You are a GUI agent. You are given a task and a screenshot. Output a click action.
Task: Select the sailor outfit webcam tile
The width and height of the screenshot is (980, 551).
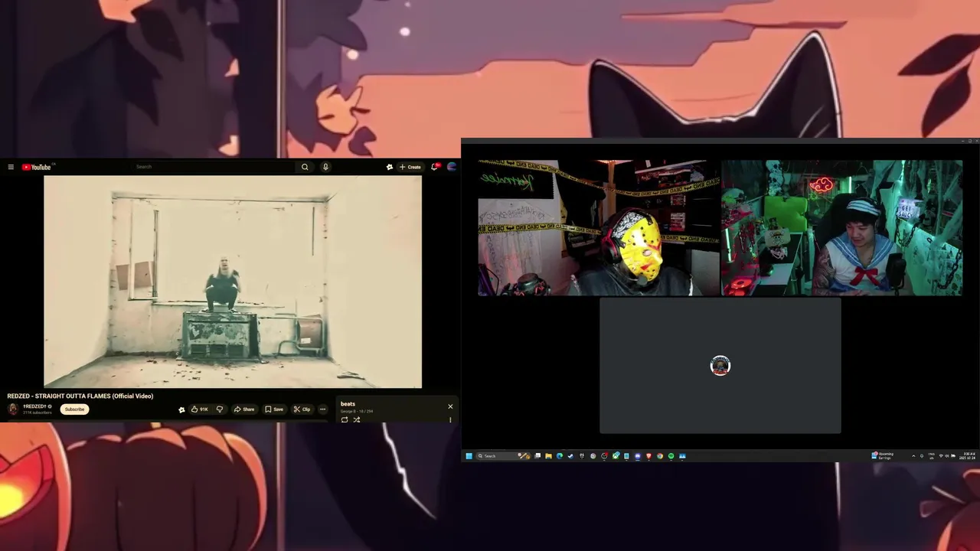point(841,228)
